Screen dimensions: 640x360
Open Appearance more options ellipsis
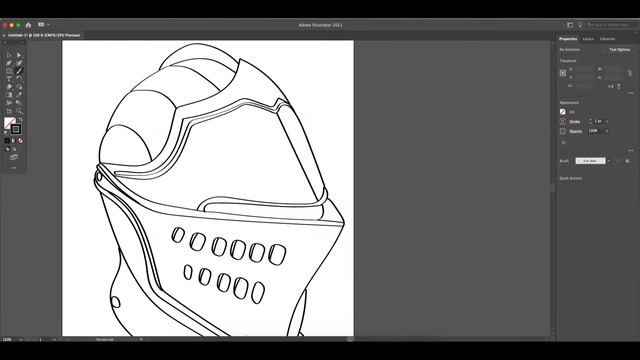631,150
